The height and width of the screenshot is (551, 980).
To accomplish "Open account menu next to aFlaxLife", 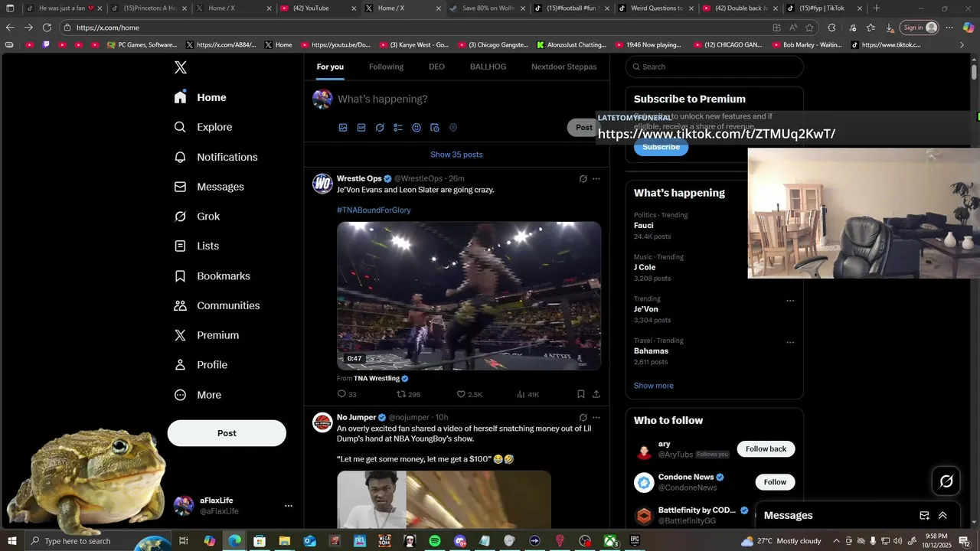I will click(289, 506).
